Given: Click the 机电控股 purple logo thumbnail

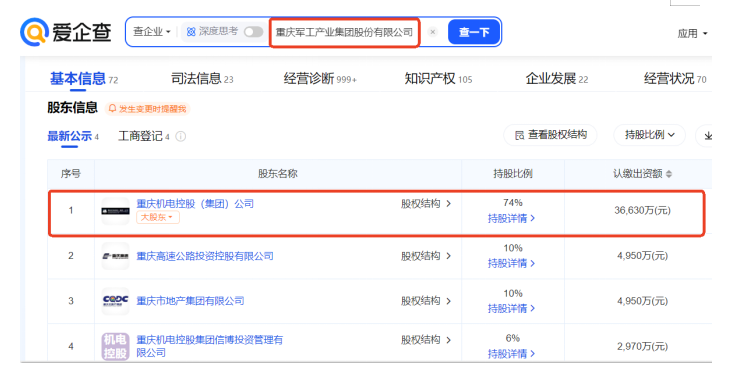Looking at the screenshot, I should (x=115, y=346).
